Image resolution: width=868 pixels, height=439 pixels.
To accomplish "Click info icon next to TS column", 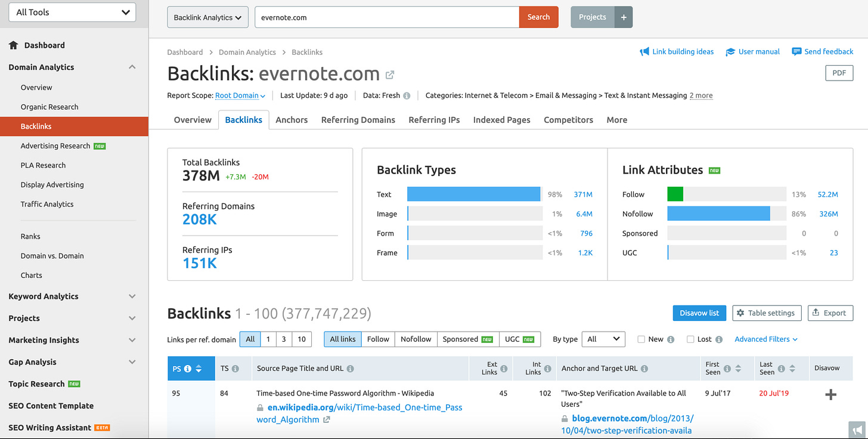I will [x=235, y=369].
